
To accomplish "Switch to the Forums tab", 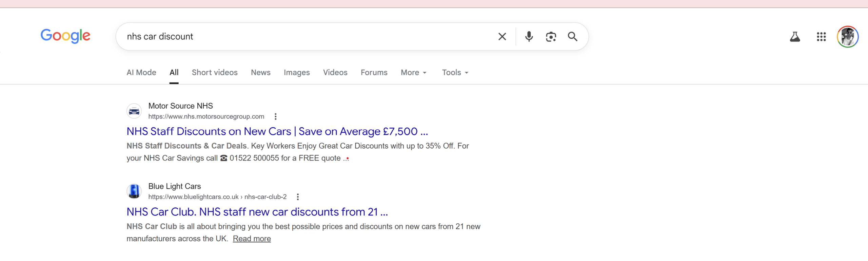I will (x=374, y=73).
